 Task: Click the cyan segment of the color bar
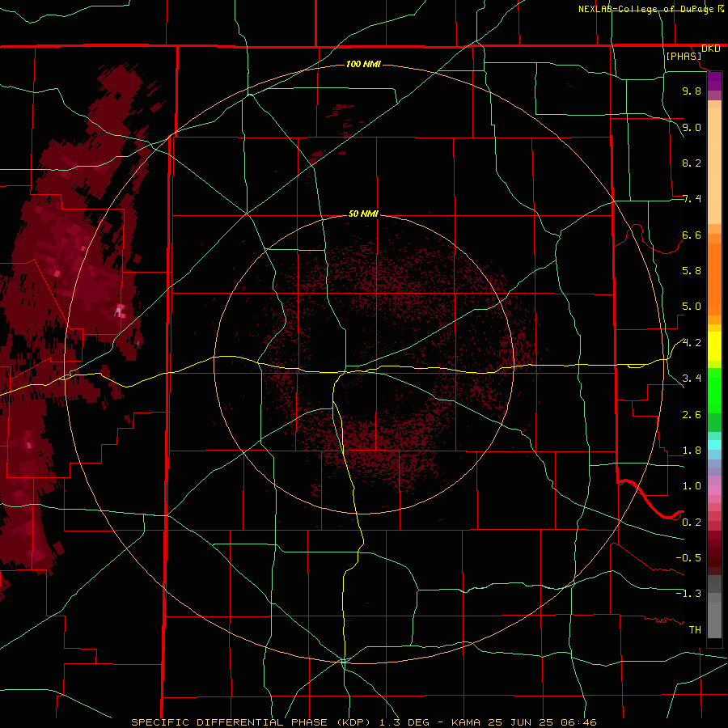[714, 444]
